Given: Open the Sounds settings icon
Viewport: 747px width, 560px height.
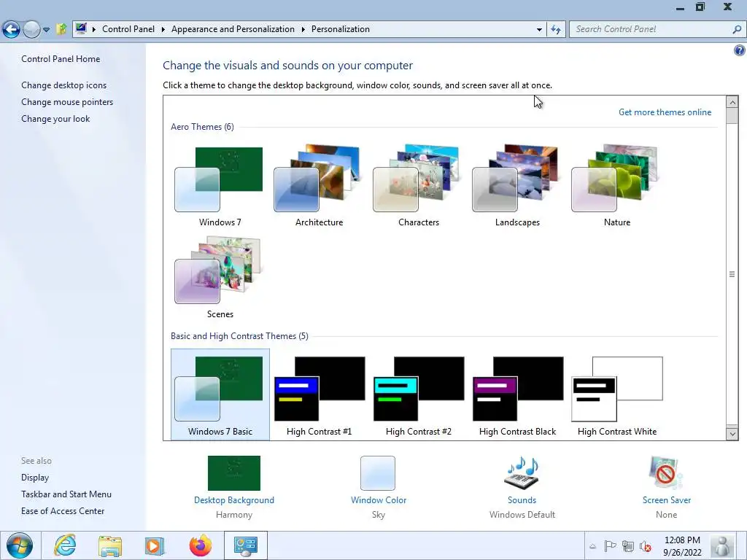Looking at the screenshot, I should click(x=522, y=472).
